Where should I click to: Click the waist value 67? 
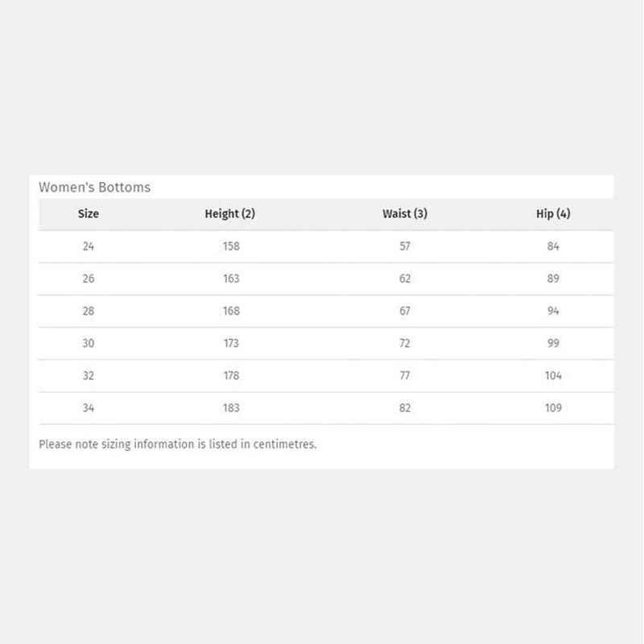(x=405, y=311)
